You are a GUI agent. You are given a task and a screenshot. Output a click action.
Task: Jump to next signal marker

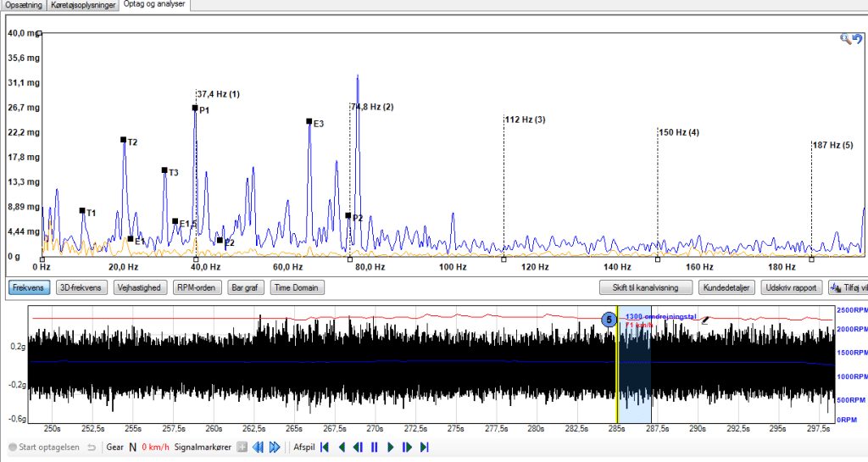coord(275,447)
